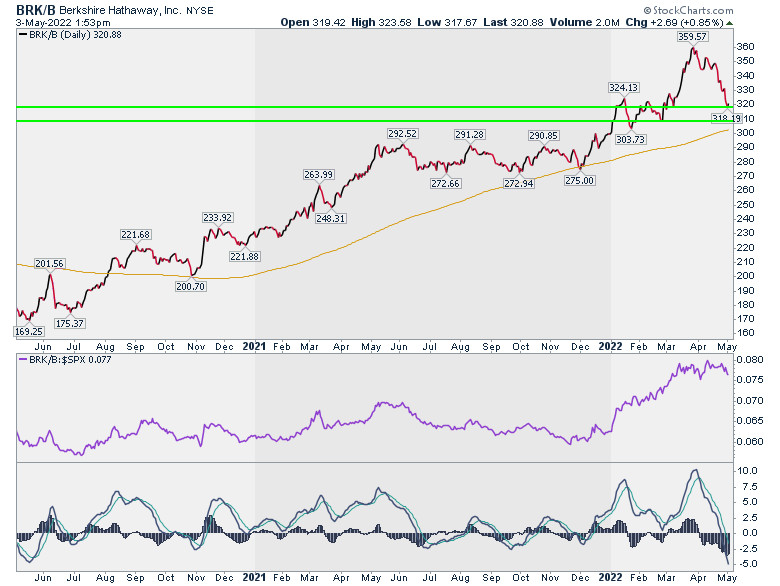Click the 201.56 price label

[x=49, y=264]
